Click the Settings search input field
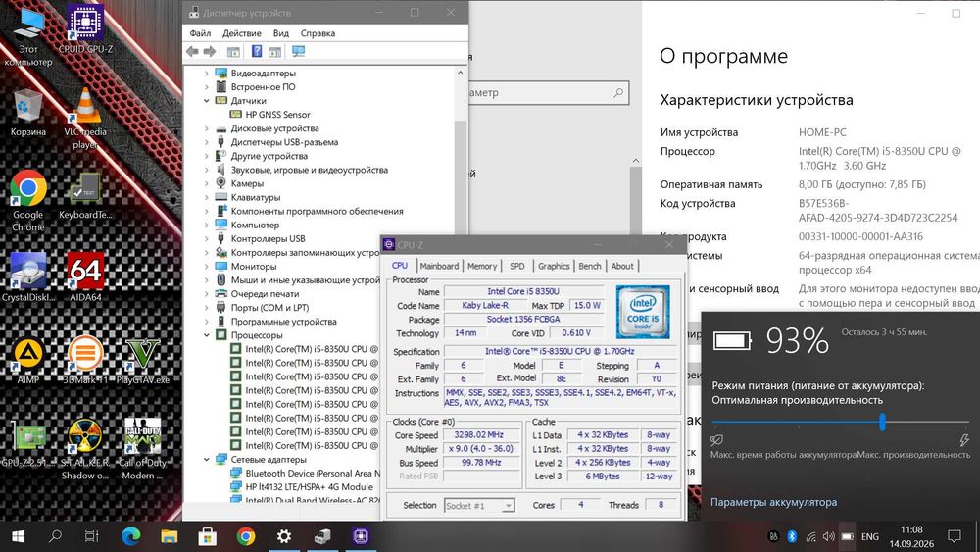The image size is (980, 552). pyautogui.click(x=548, y=92)
